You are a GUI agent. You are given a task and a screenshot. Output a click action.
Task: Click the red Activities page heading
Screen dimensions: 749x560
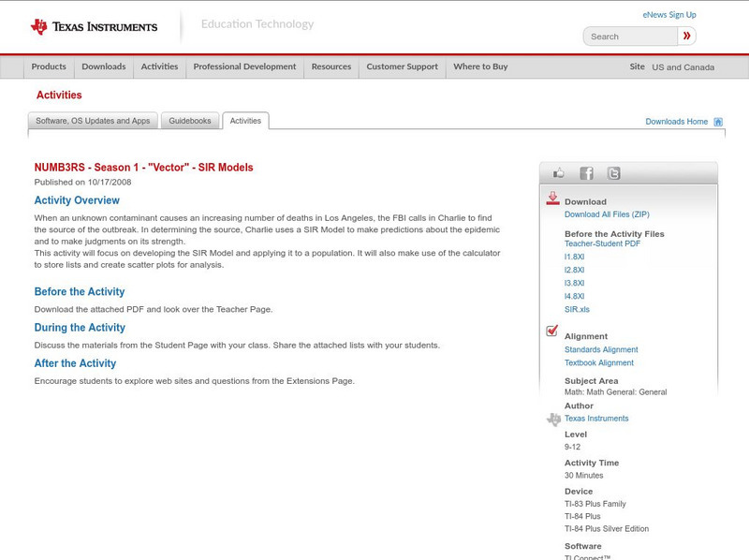coord(59,96)
